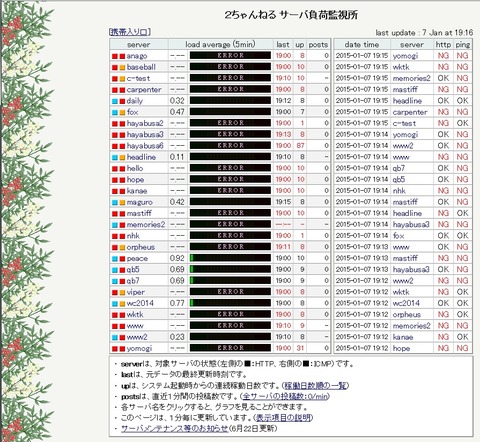This screenshot has width=480, height=442.
Task: Click the HTTP status square for yomogi
Action: point(115,349)
